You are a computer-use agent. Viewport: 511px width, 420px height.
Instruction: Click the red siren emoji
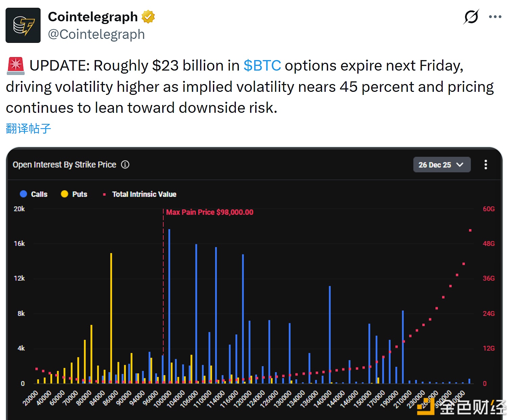(x=16, y=66)
